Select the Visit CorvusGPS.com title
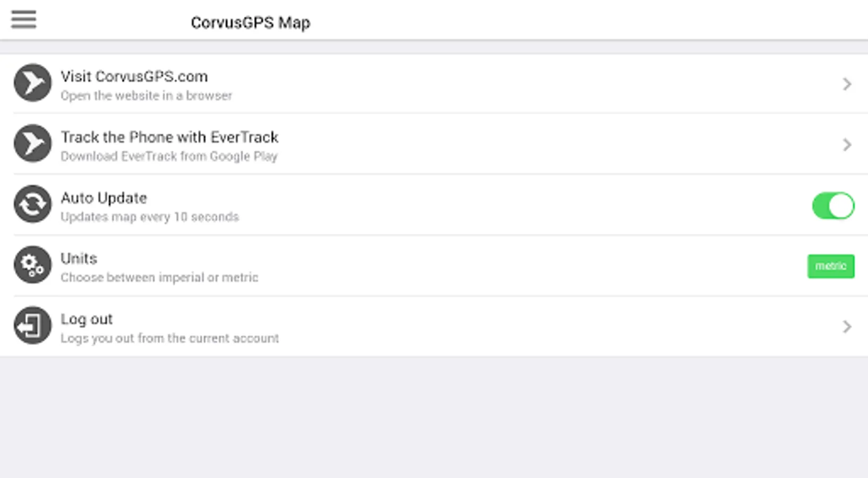This screenshot has height=478, width=868. [134, 76]
